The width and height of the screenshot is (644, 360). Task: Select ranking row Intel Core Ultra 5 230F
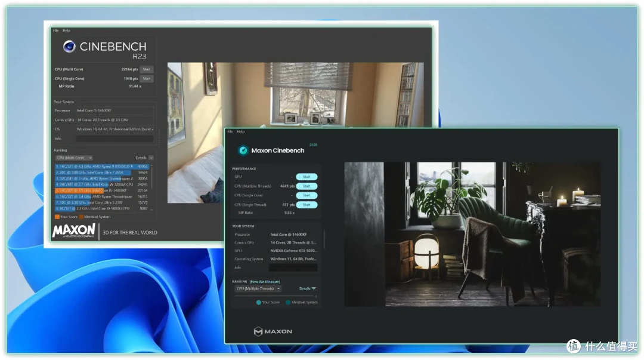coord(101,202)
